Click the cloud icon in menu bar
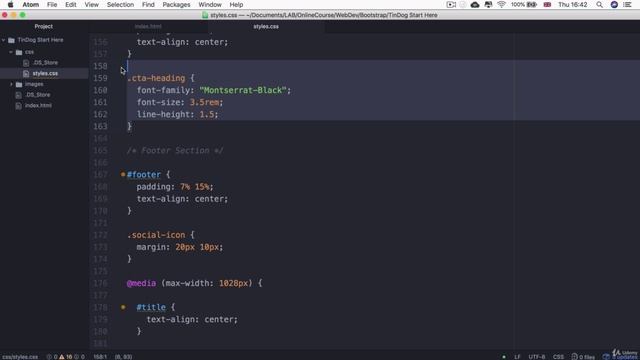Image resolution: width=640 pixels, height=360 pixels. pos(475,4)
